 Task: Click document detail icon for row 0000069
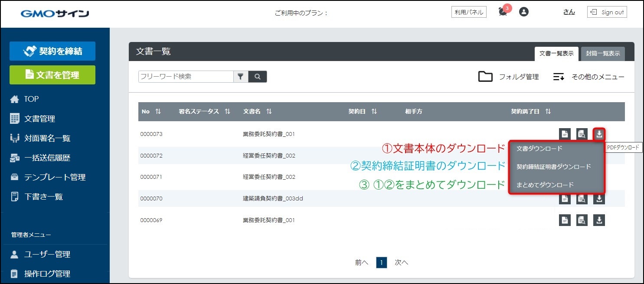point(564,220)
